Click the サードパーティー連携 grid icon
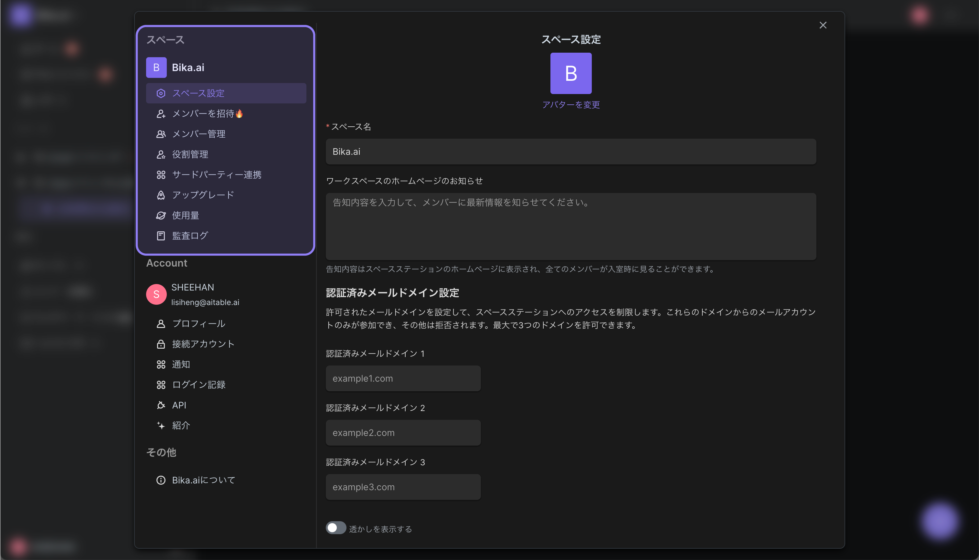979x560 pixels. [161, 175]
